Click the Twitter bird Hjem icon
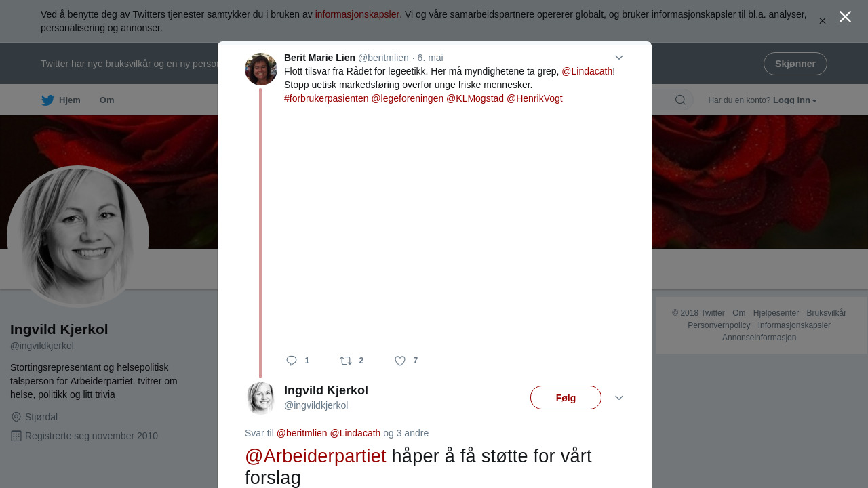Screen dimensions: 868x488 [x=48, y=100]
